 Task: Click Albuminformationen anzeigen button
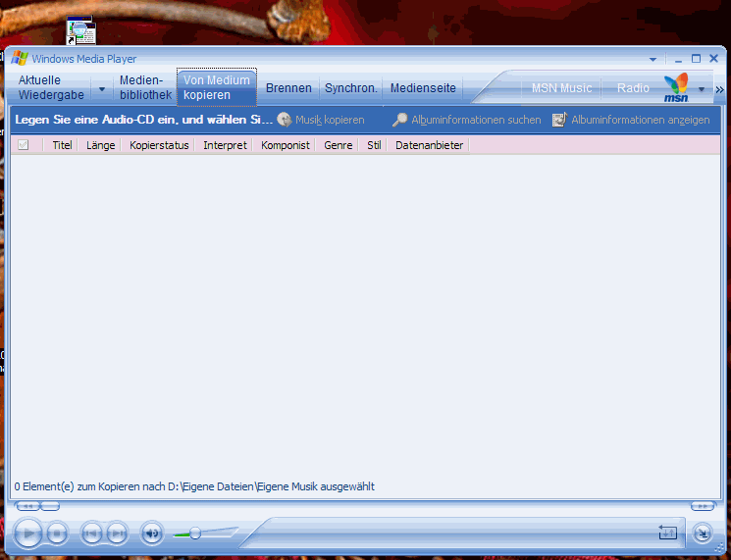[631, 120]
